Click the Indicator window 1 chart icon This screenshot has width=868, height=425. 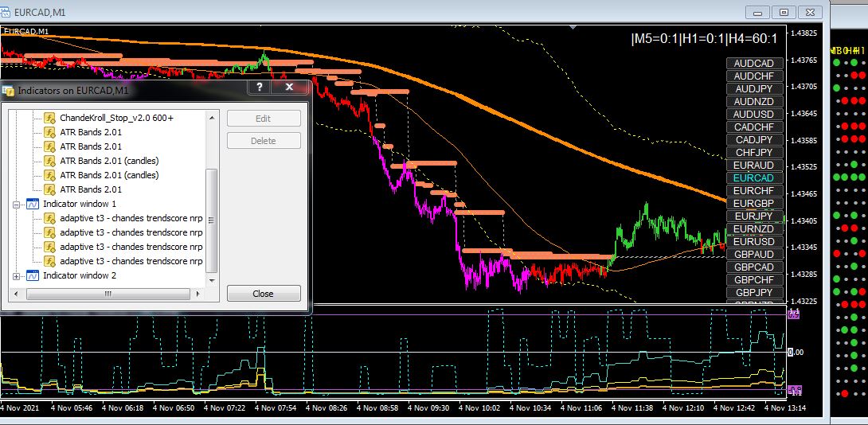click(33, 205)
